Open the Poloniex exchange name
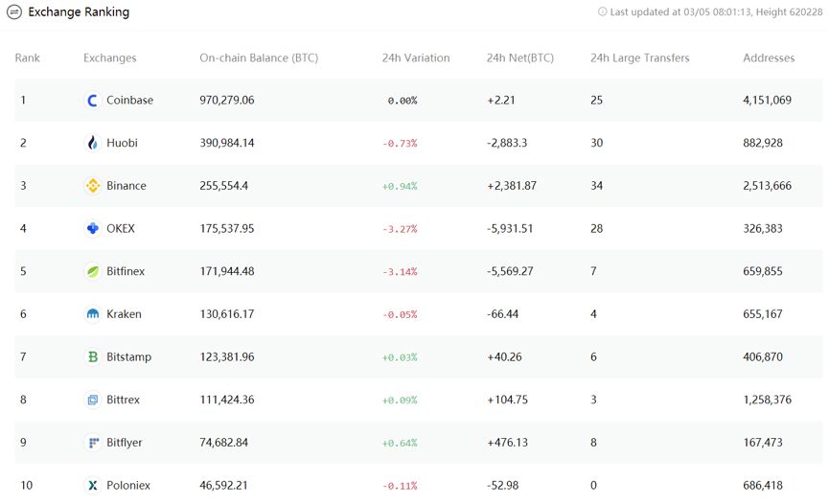The width and height of the screenshot is (829, 504). click(128, 486)
